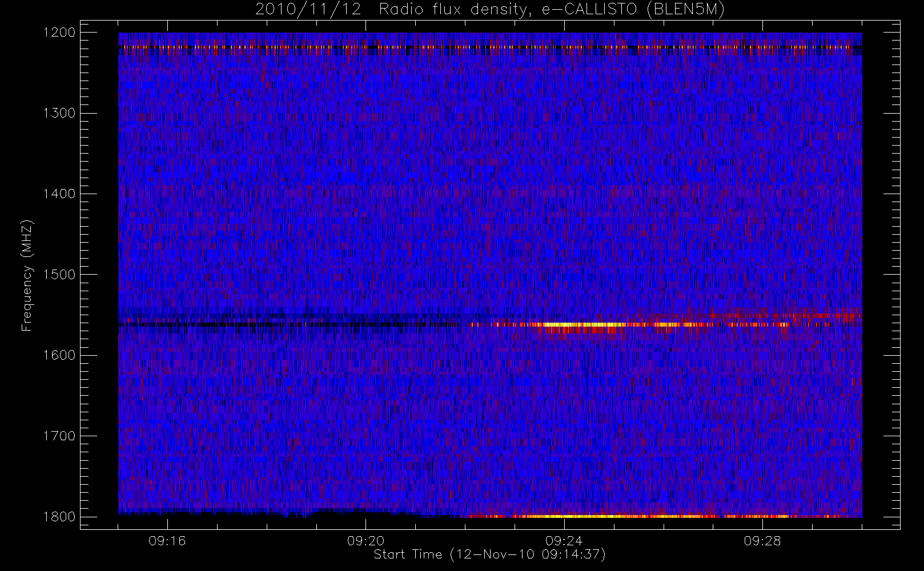Click the 09:28 time tick label

[762, 541]
